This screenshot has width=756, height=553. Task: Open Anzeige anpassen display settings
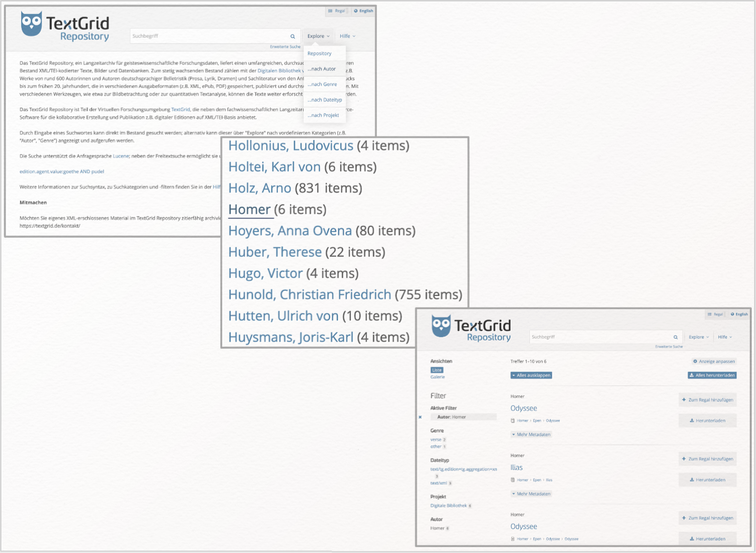(x=714, y=361)
